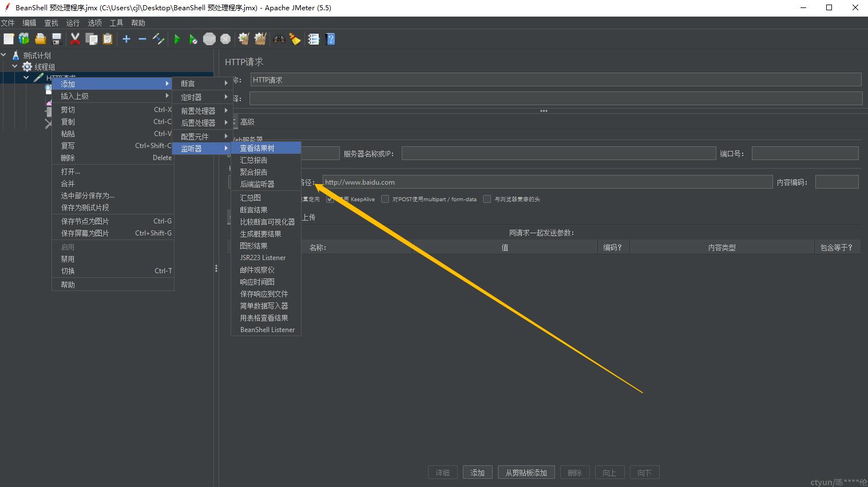868x487 pixels.
Task: Toggle the KeepAlive checkbox
Action: pyautogui.click(x=330, y=199)
